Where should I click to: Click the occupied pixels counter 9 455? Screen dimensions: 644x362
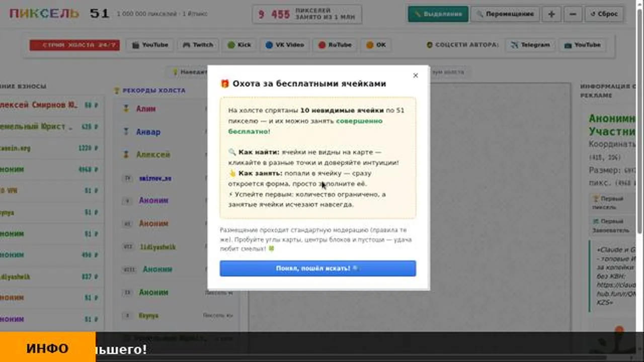click(x=307, y=14)
